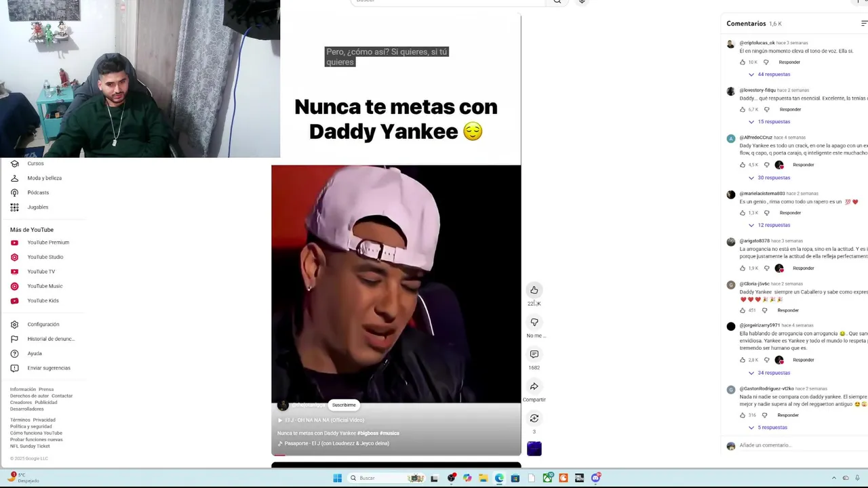Open Configuración settings gear

tap(14, 325)
